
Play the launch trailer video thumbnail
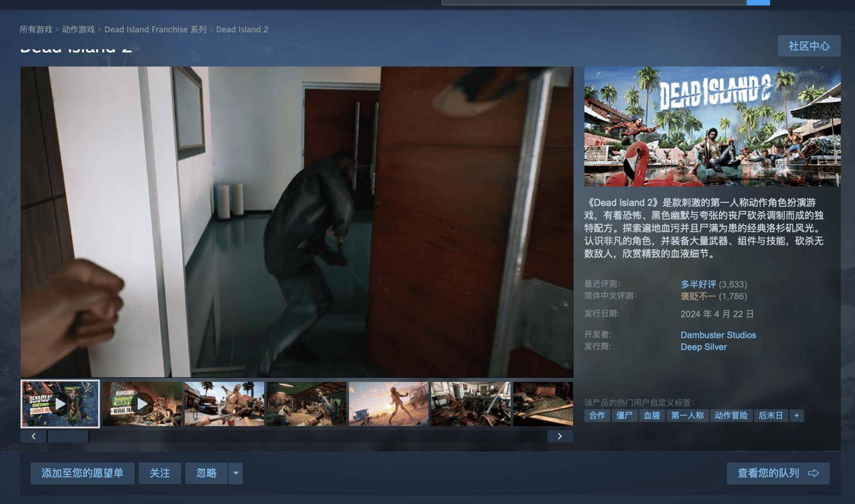pyautogui.click(x=60, y=404)
